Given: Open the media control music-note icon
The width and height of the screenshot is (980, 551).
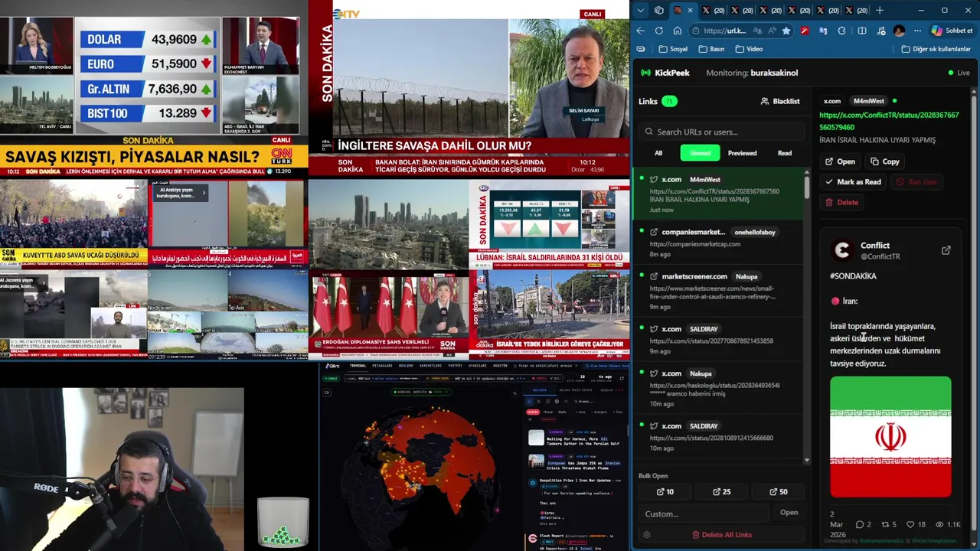Looking at the screenshot, I should (x=880, y=31).
